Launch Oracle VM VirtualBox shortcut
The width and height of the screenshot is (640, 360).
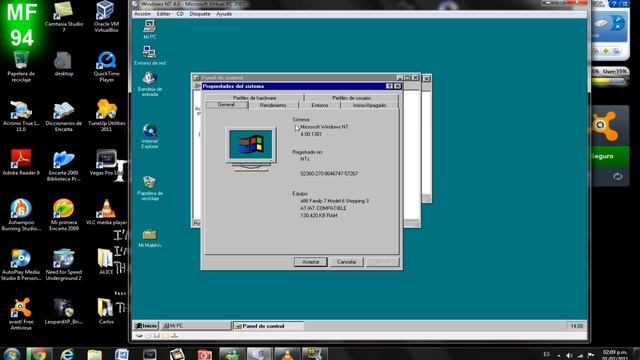coord(106,16)
